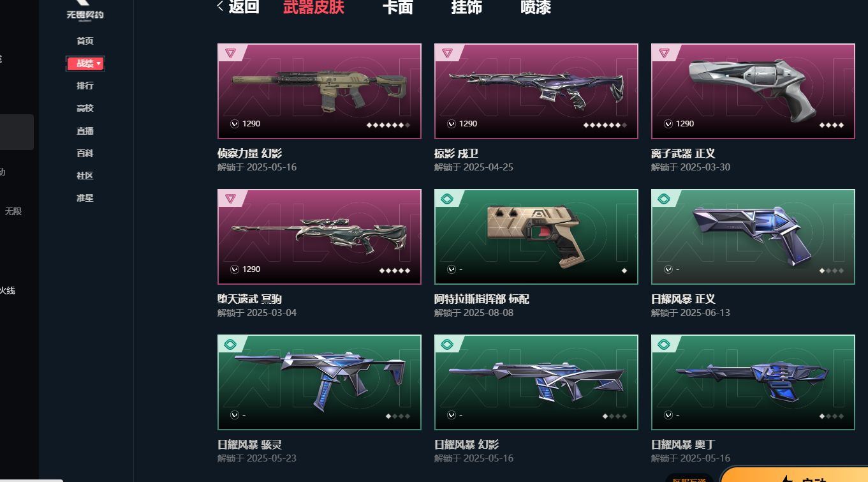The width and height of the screenshot is (868, 482).
Task: Select the 日耀风暴 奥丁 skin thumbnail
Action: point(753,382)
